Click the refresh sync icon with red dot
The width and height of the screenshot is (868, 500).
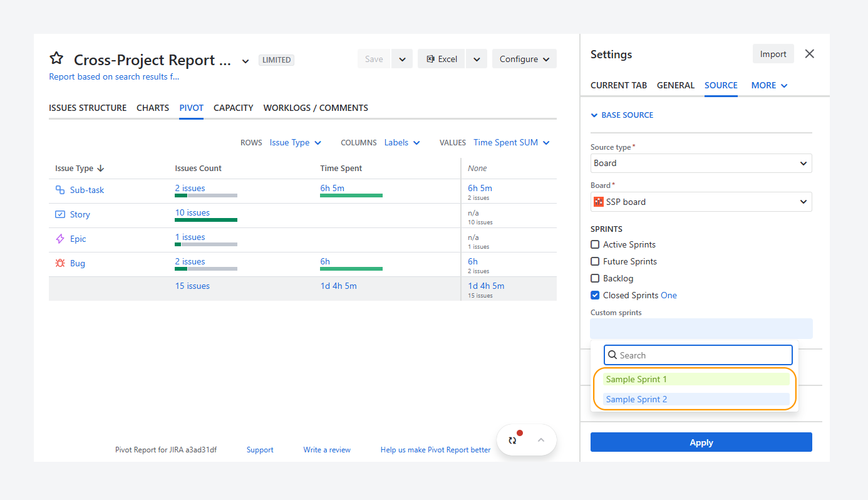click(x=514, y=439)
